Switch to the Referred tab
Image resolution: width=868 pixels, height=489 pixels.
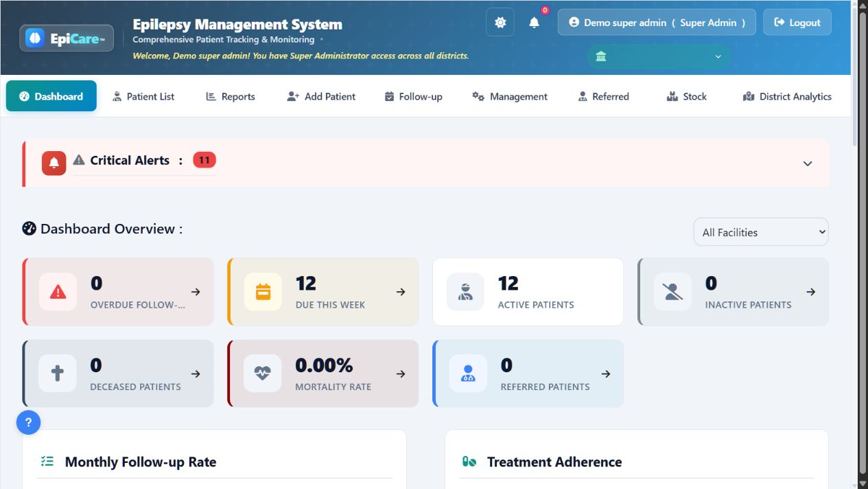tap(603, 96)
